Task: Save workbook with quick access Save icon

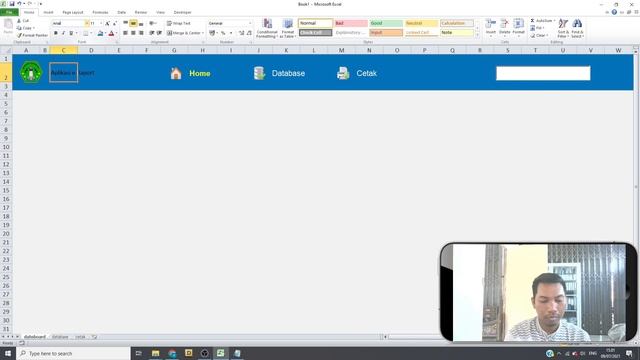Action: 12,4
